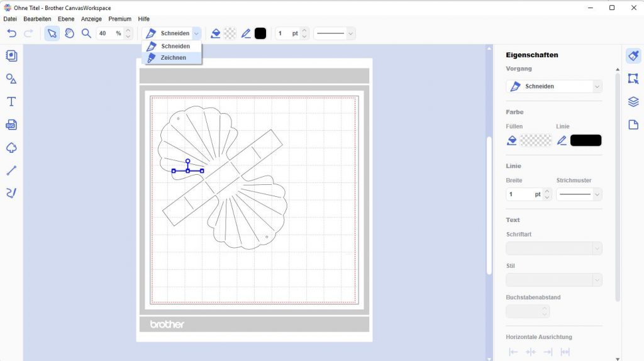
Task: Open the Anzeige menu
Action: coord(92,19)
